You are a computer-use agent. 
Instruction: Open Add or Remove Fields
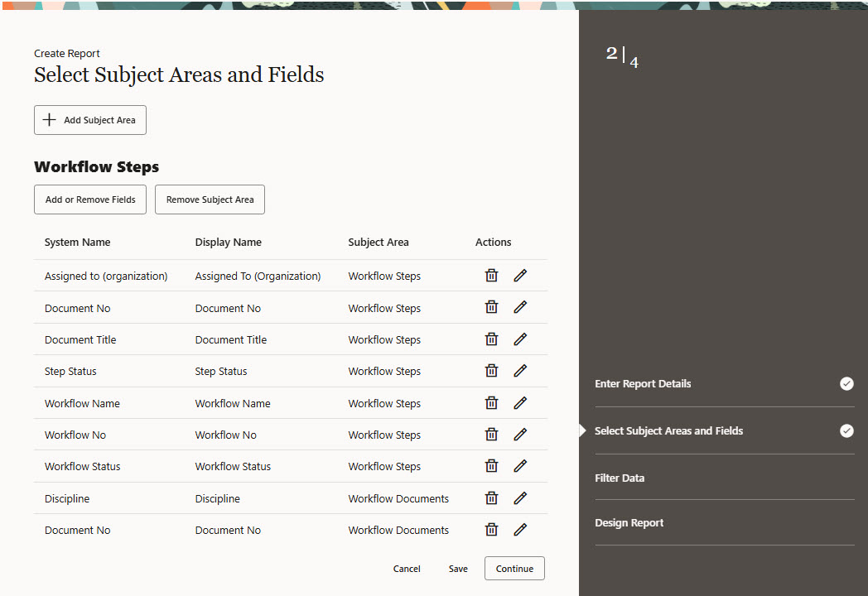coord(90,199)
